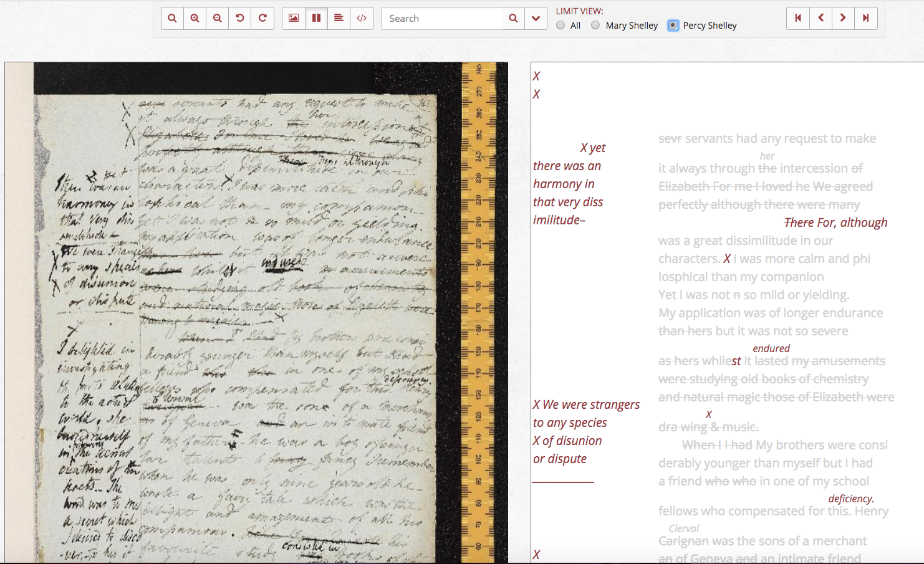Click the line 'losphical than my companion'
Image resolution: width=924 pixels, height=564 pixels.
point(741,277)
